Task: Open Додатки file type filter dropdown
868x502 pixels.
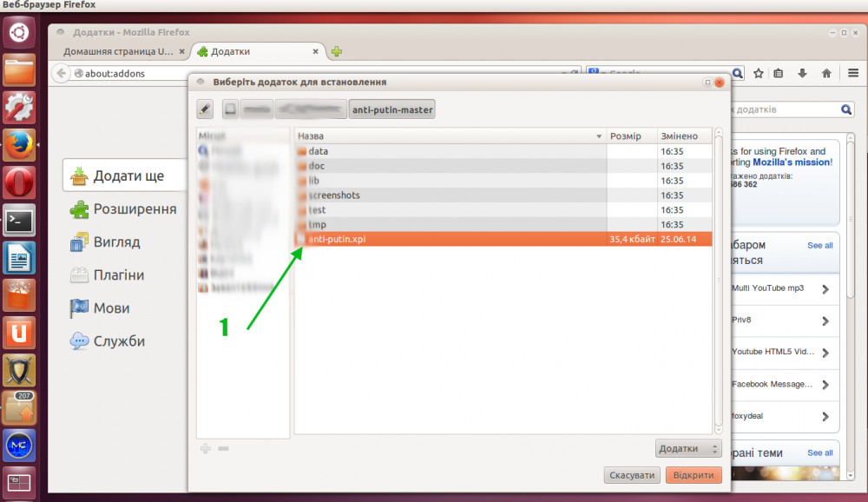Action: click(688, 448)
